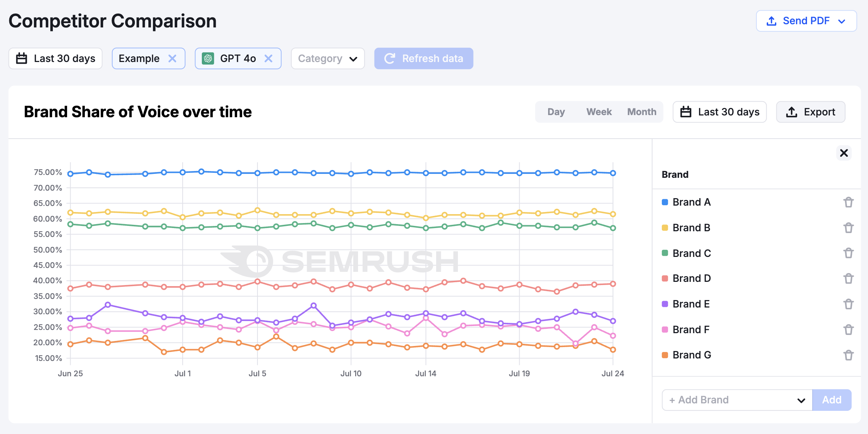Delete Brand A using its trash icon

click(x=849, y=202)
